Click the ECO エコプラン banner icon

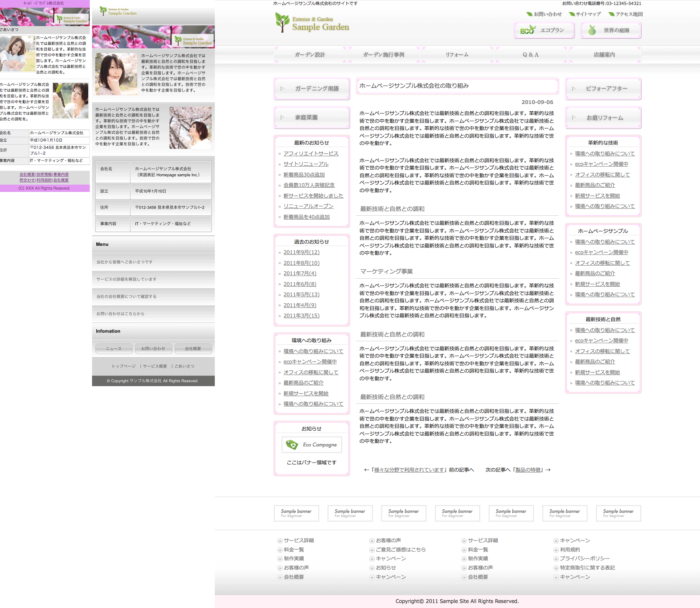[x=528, y=30]
